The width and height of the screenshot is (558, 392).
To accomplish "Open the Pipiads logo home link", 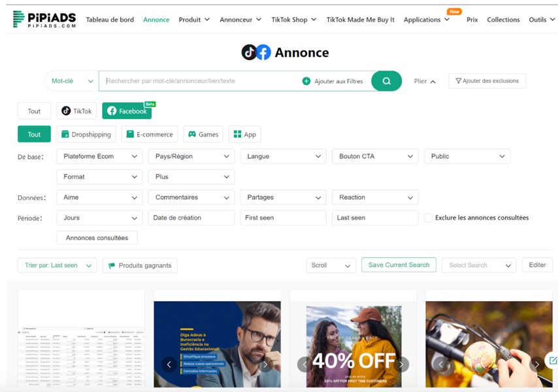I will tap(44, 20).
